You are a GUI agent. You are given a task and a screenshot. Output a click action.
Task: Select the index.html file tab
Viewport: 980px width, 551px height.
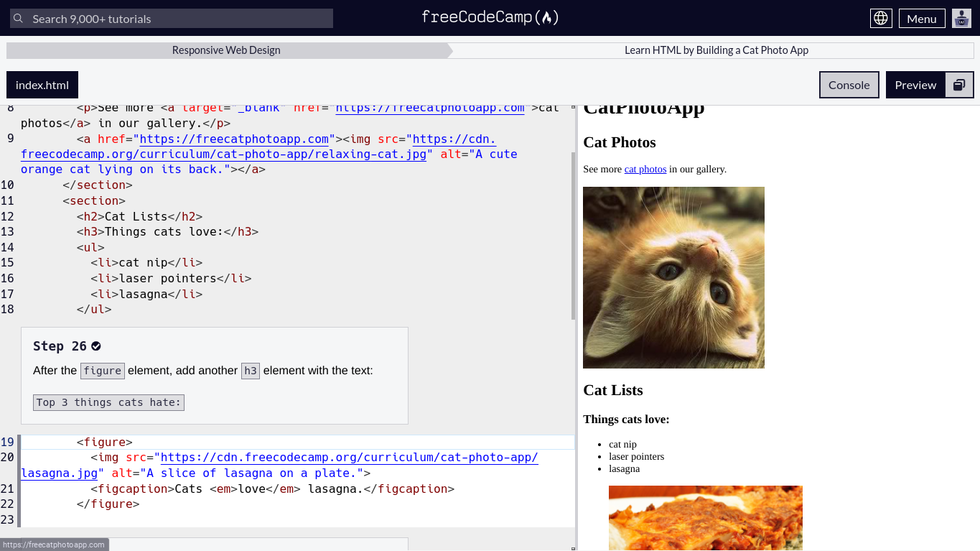click(42, 85)
